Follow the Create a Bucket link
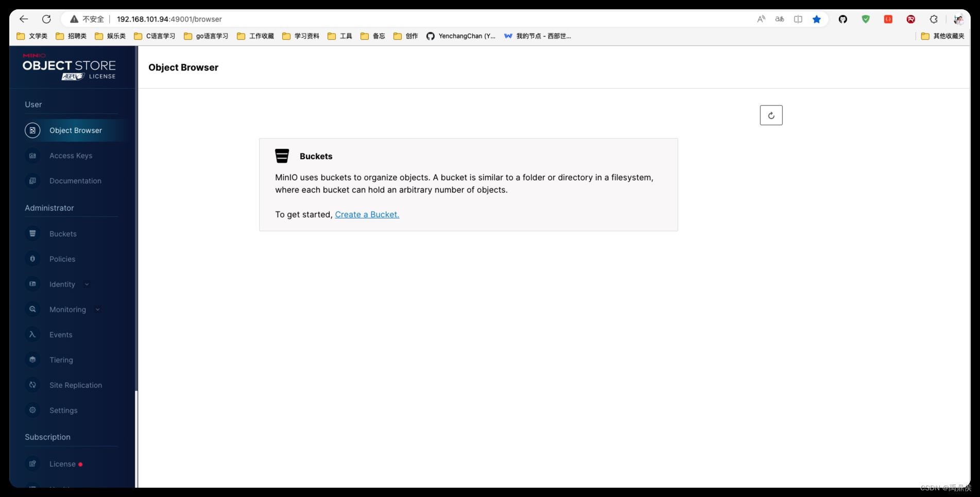The width and height of the screenshot is (980, 497). pos(367,214)
